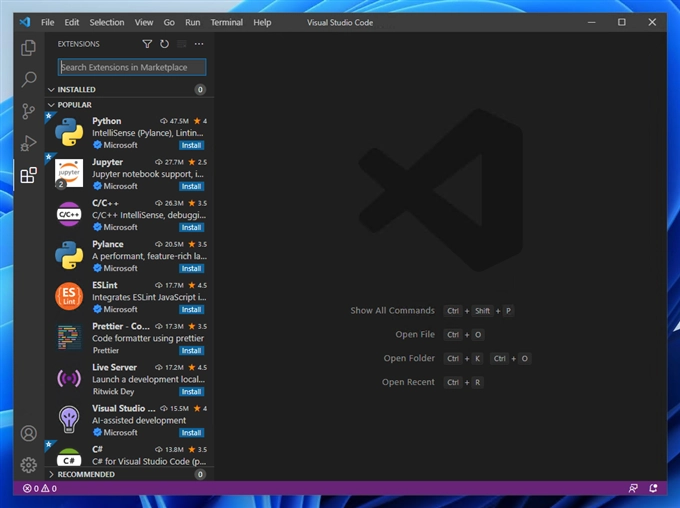
Task: Open the notifications bell in status bar
Action: (653, 488)
